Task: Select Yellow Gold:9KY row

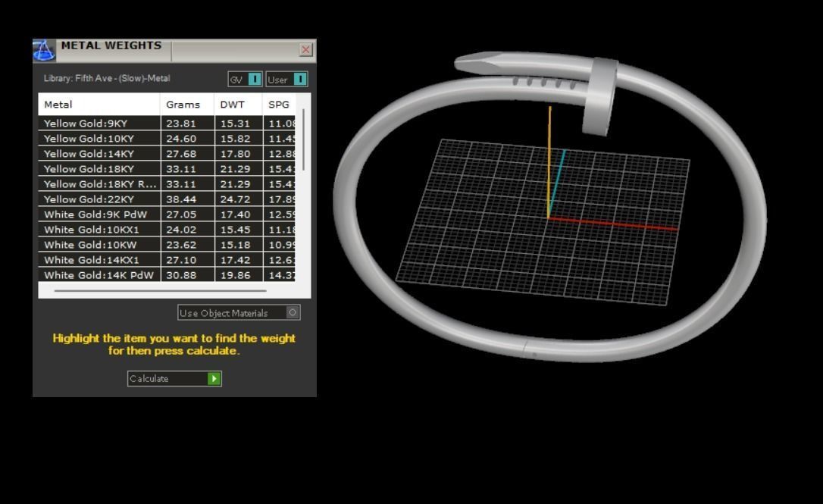Action: pyautogui.click(x=167, y=124)
